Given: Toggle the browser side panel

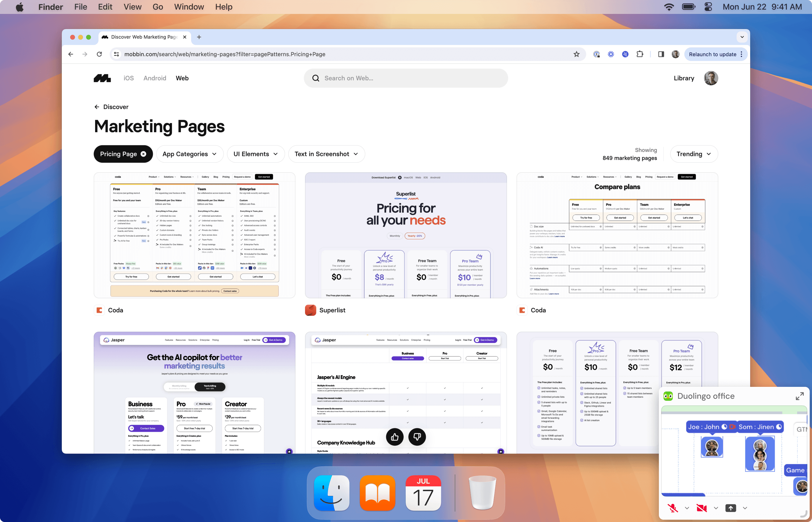Looking at the screenshot, I should click(x=661, y=54).
